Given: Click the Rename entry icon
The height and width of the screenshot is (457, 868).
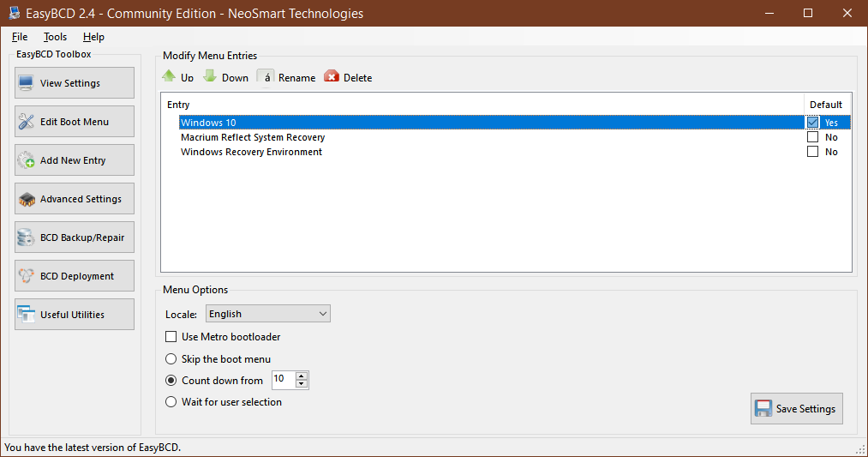Looking at the screenshot, I should [266, 77].
